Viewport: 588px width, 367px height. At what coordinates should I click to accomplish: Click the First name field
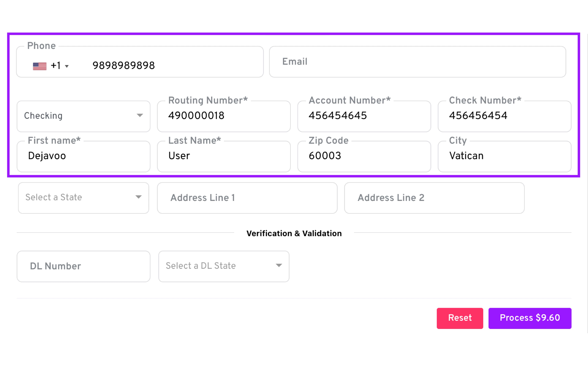click(83, 156)
